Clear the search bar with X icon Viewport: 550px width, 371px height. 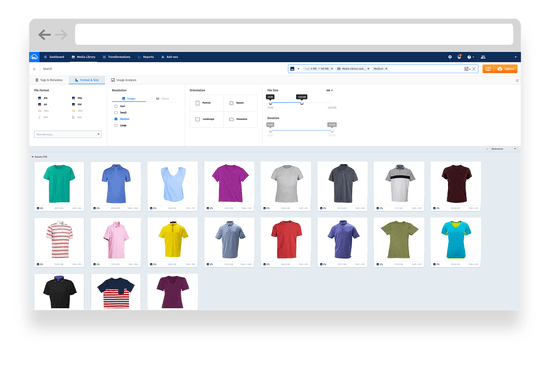point(474,69)
